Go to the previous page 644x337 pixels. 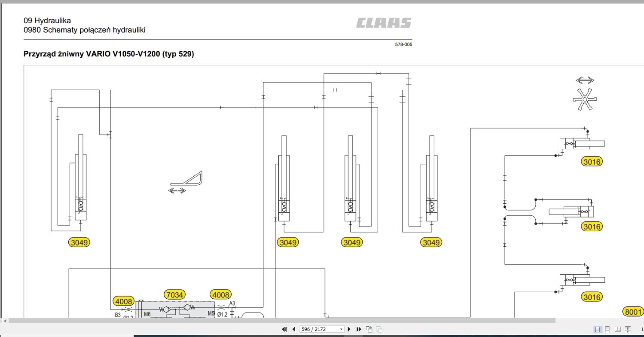pyautogui.click(x=294, y=329)
